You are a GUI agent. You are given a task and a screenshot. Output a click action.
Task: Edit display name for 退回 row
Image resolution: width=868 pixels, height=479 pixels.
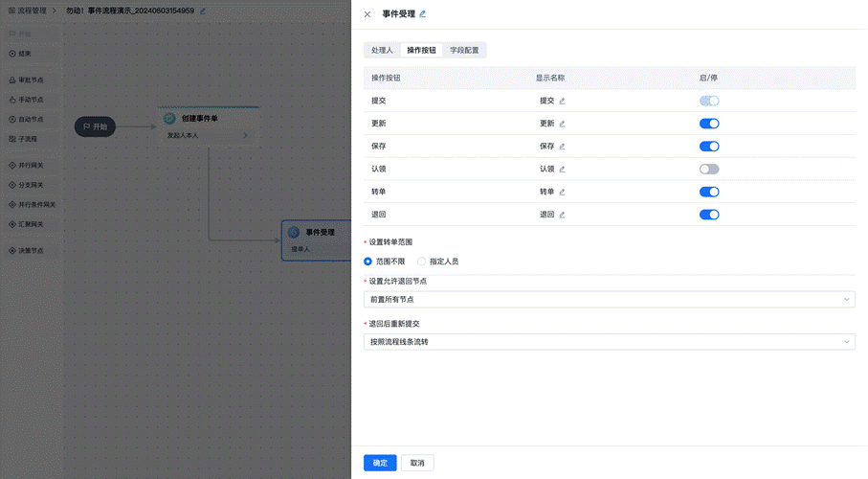562,215
